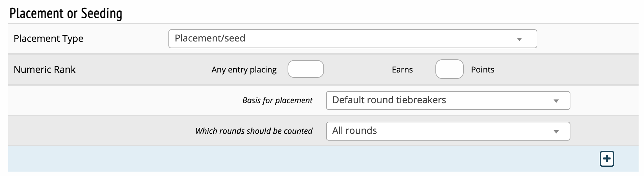Click the "Placement or Seeding" heading
The height and width of the screenshot is (176, 644).
[x=66, y=13]
